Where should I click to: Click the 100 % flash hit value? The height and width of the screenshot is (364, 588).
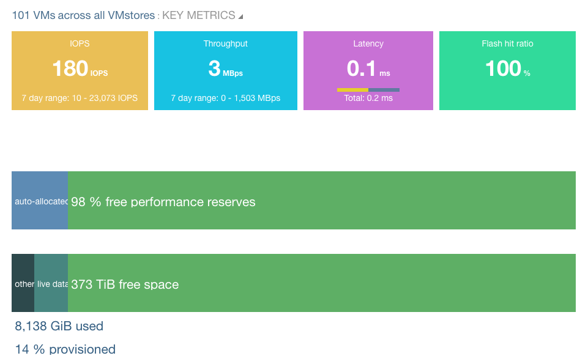click(507, 69)
